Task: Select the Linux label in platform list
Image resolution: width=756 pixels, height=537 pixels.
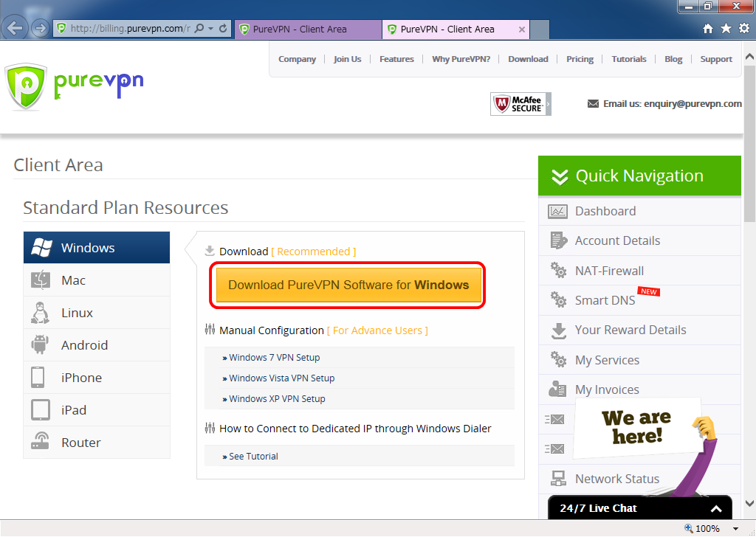Action: click(x=77, y=313)
